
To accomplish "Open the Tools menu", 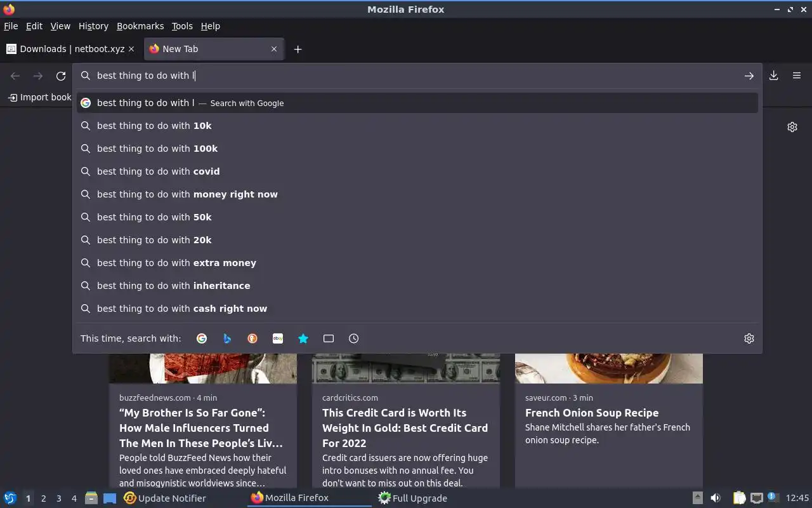I will 182,26.
